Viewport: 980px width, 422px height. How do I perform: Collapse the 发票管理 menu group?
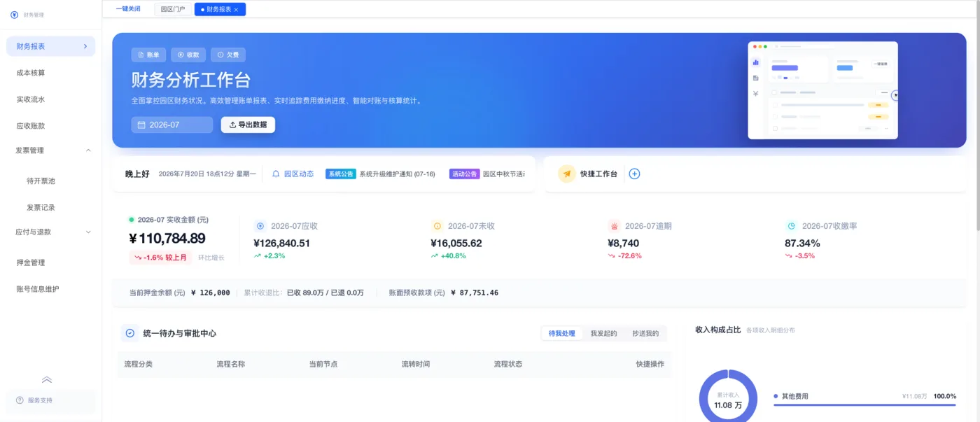pos(88,150)
